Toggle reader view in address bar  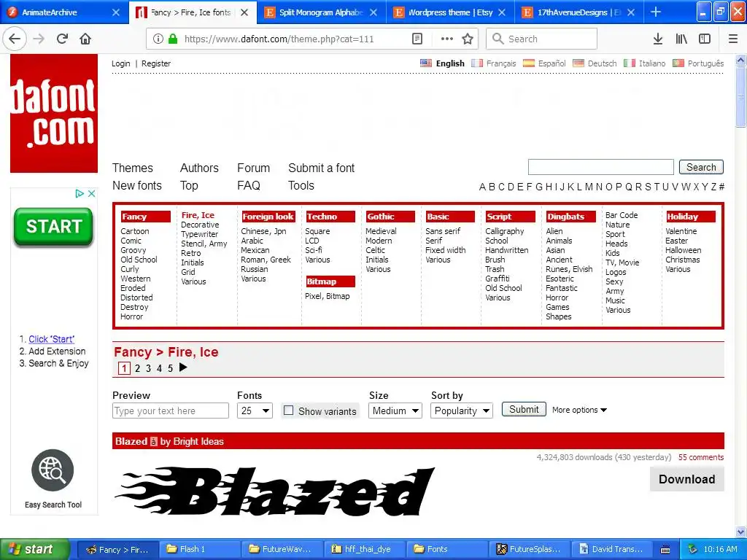point(417,39)
